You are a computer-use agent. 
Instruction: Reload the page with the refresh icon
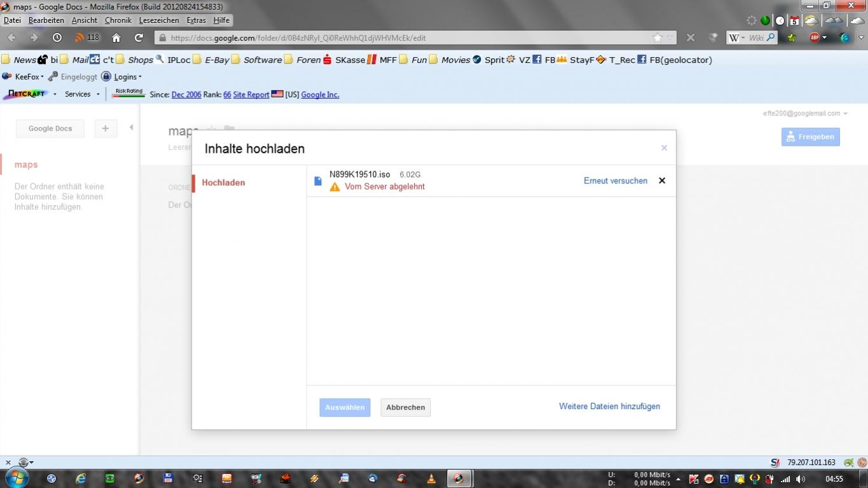139,38
